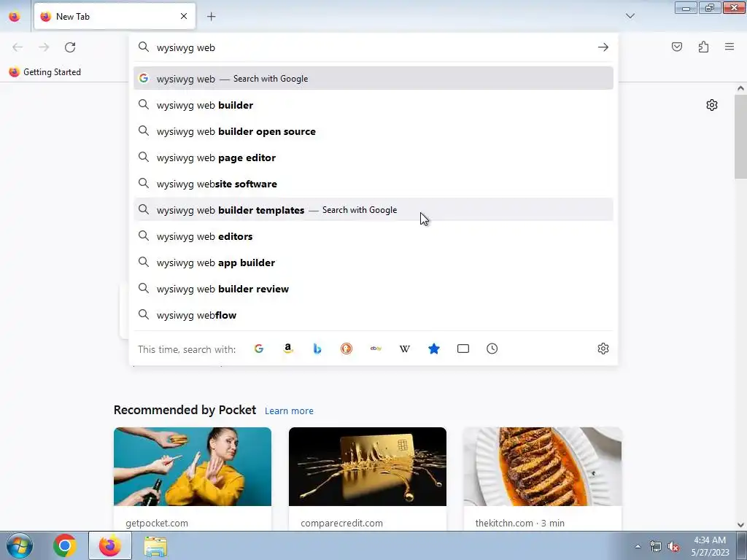
Task: Open the Extensions puzzle icon
Action: point(703,47)
